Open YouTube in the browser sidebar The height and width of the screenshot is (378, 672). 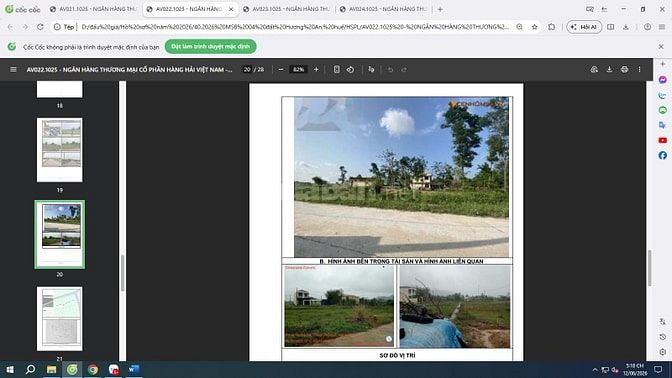663,140
